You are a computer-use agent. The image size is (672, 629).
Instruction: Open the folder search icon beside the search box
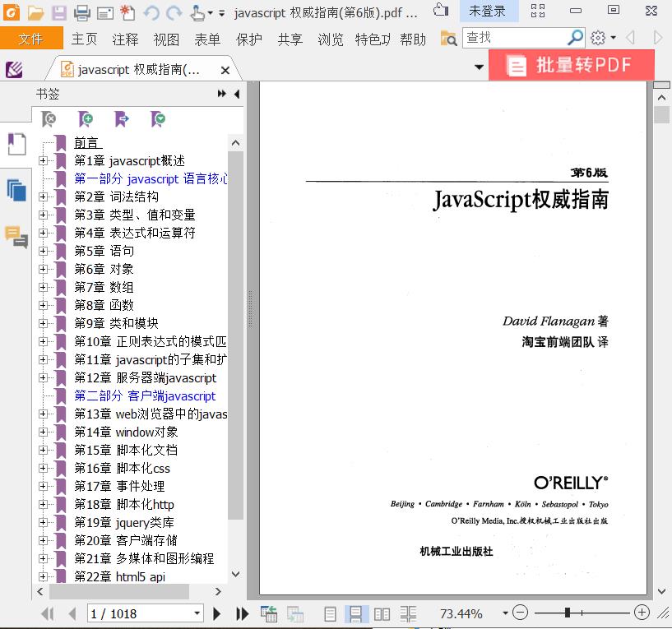click(449, 39)
